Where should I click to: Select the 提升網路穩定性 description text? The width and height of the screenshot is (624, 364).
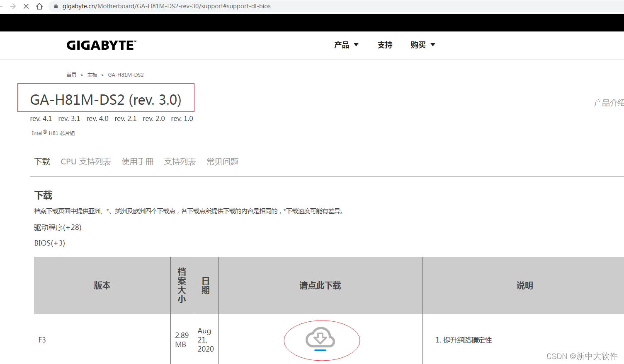coord(467,340)
